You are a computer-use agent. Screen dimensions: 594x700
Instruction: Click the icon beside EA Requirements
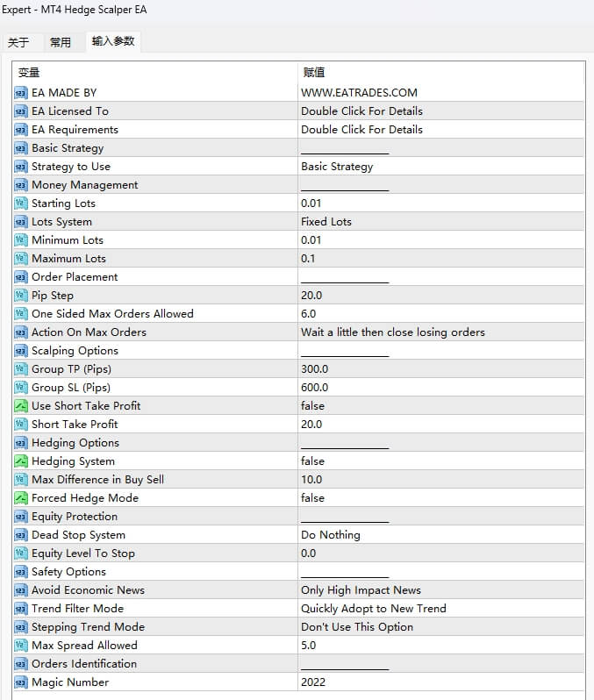point(21,130)
